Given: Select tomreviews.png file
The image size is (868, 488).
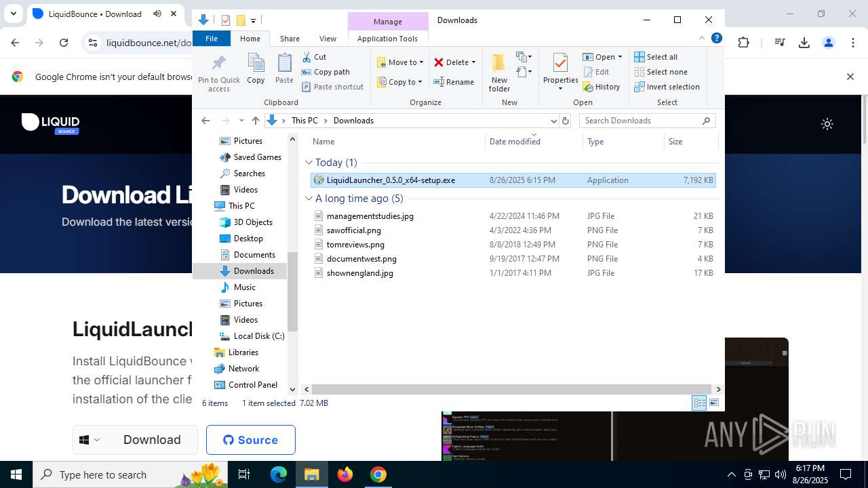Looking at the screenshot, I should click(x=513, y=245).
